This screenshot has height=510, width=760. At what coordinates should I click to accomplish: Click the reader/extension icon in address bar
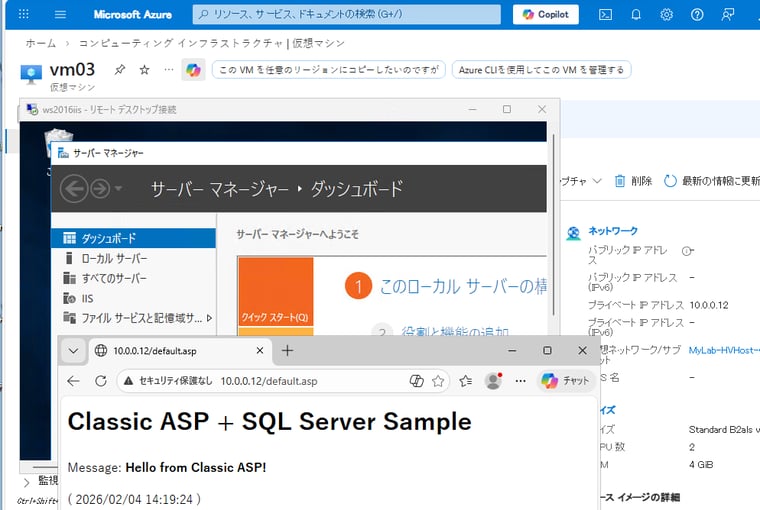[x=416, y=381]
